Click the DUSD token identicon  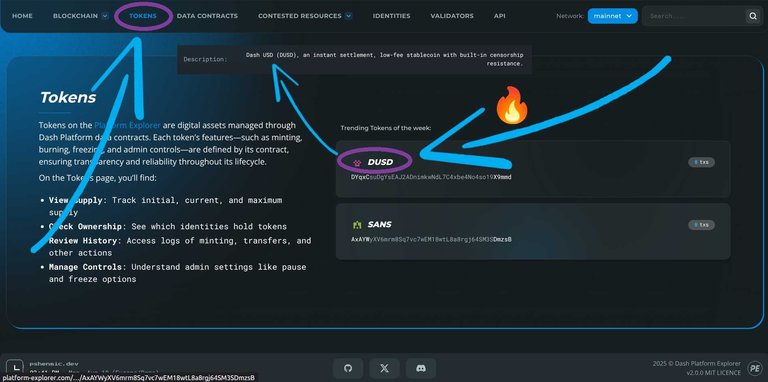pos(357,162)
